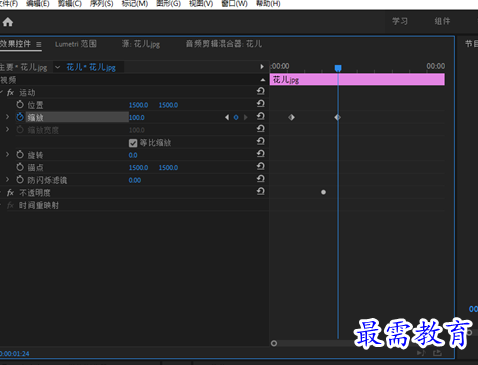This screenshot has width=478, height=365.
Task: Reset the 锚点 parameter
Action: point(261,166)
